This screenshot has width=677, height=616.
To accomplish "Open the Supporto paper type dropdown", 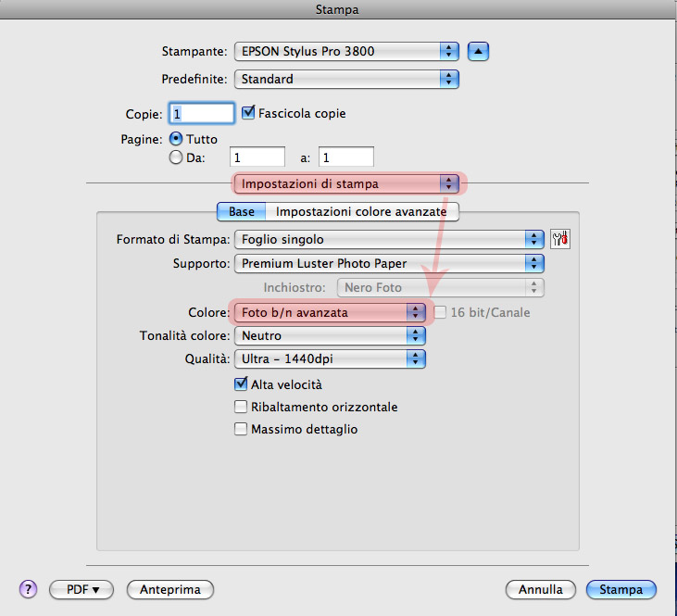I will coord(389,263).
